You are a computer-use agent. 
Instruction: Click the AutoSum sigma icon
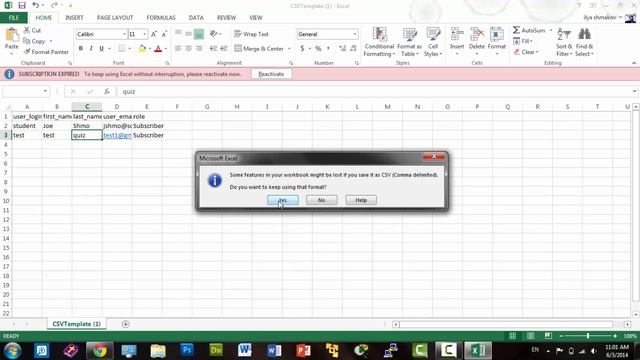click(x=516, y=30)
